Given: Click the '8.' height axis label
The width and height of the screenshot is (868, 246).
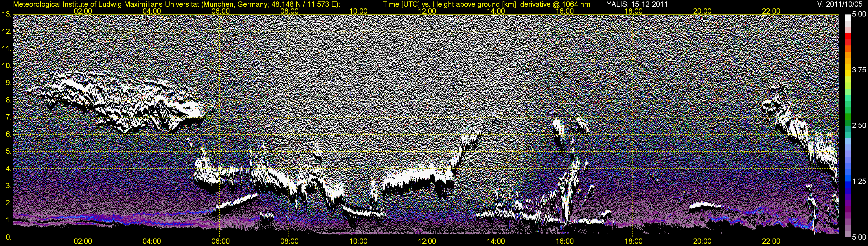Looking at the screenshot, I should (8, 100).
